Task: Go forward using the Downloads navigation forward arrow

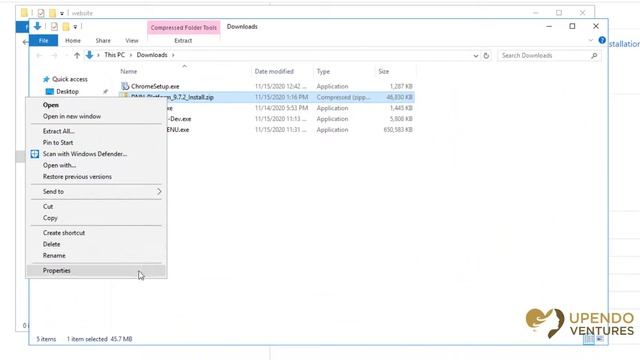Action: [x=54, y=55]
